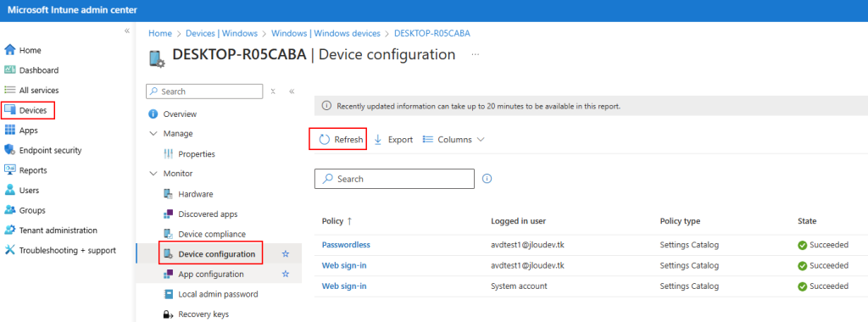
Task: Open the Local admin password menu item
Action: point(211,294)
